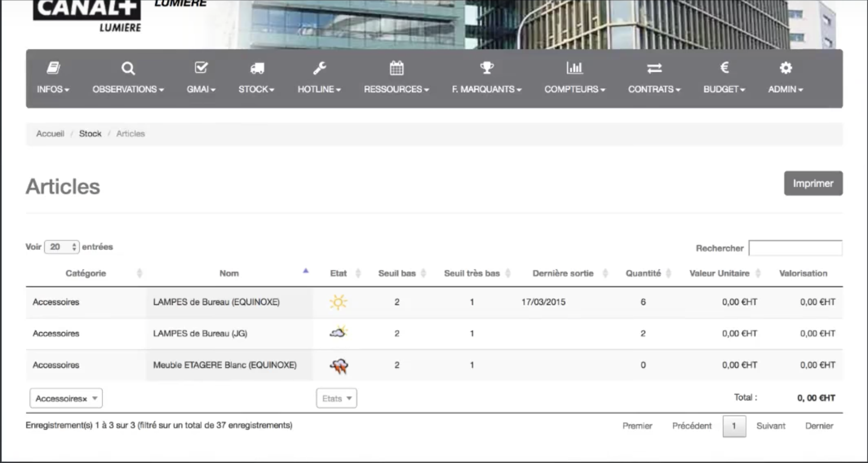Image resolution: width=868 pixels, height=463 pixels.
Task: Open the entries-per-page selector showing 20
Action: point(62,247)
